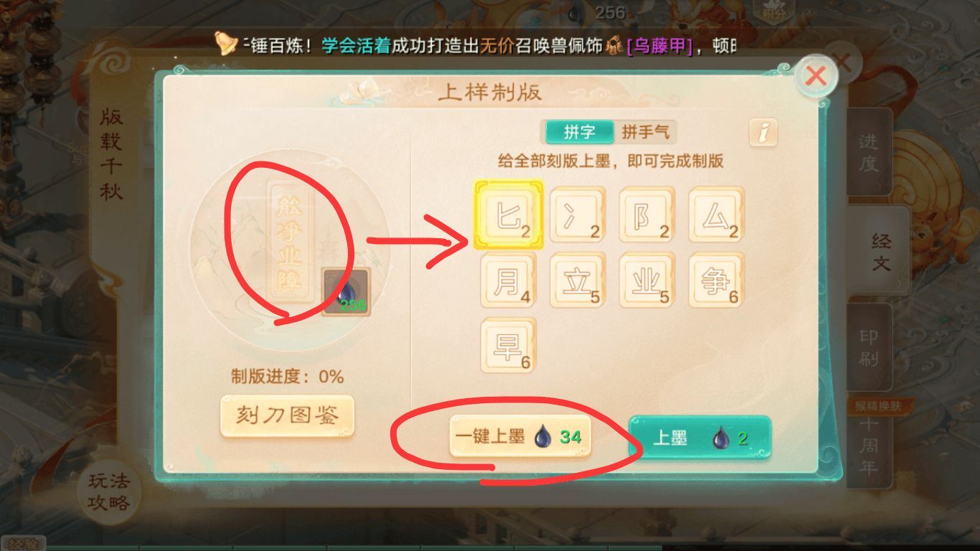Switch to the 拼字 mode
Viewport: 980px width, 551px height.
[x=580, y=132]
